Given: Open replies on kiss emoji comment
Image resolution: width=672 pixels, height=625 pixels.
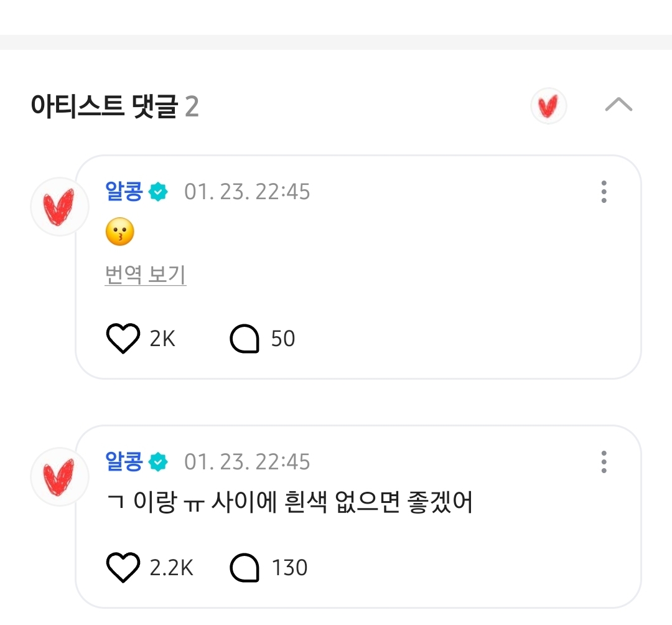Looking at the screenshot, I should pyautogui.click(x=245, y=339).
